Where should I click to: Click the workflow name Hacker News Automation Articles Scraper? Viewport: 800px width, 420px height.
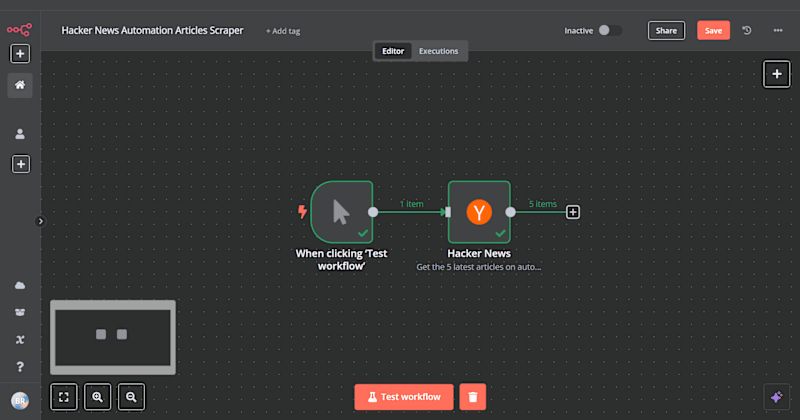click(152, 31)
